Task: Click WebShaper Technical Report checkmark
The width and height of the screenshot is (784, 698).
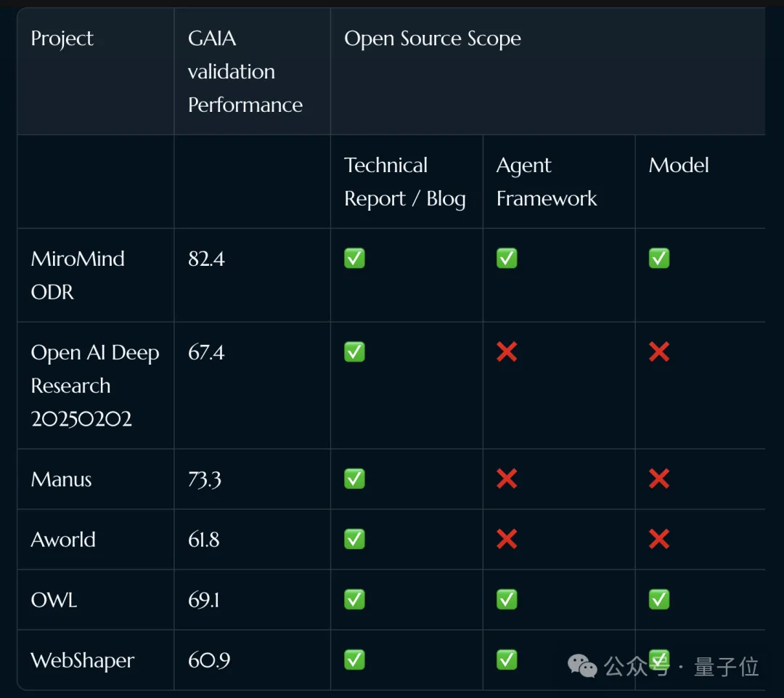Action: coord(354,660)
